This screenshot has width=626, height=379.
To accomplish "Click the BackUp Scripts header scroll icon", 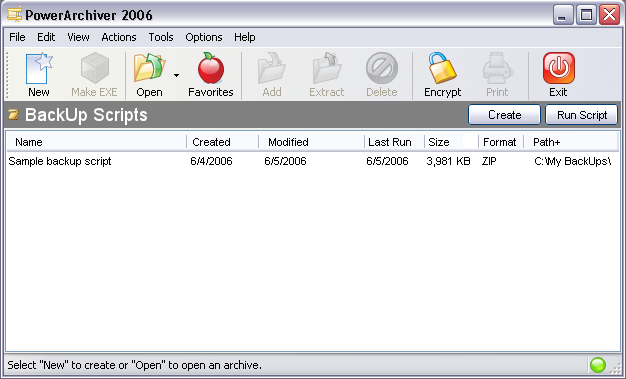I will (x=14, y=115).
